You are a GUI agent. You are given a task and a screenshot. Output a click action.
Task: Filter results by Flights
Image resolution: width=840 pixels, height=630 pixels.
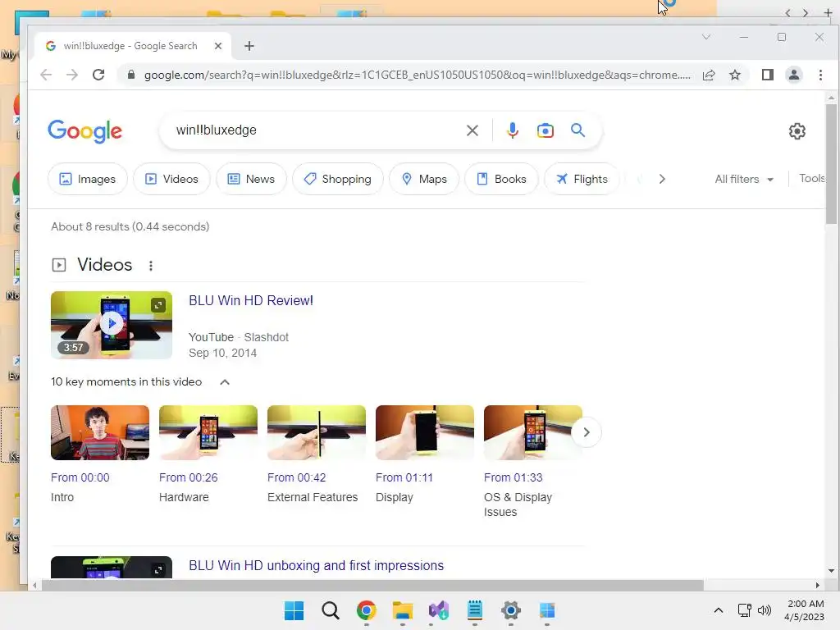click(x=582, y=179)
